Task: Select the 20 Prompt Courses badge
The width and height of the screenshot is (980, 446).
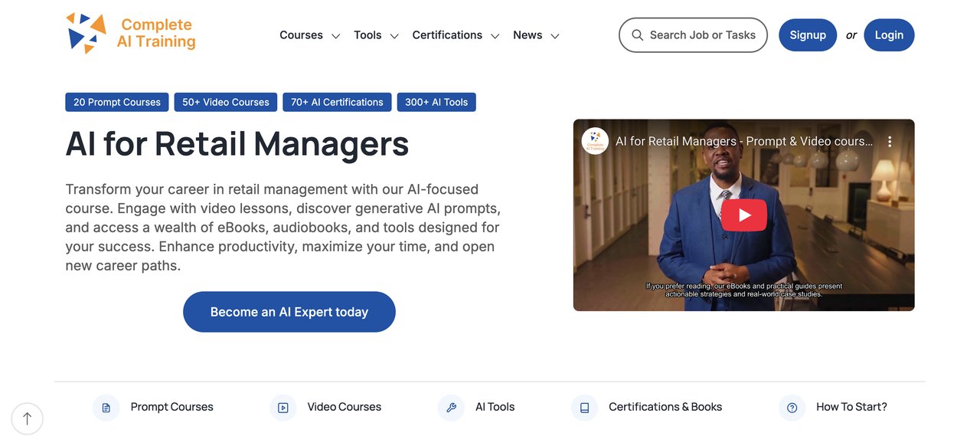Action: pos(117,102)
